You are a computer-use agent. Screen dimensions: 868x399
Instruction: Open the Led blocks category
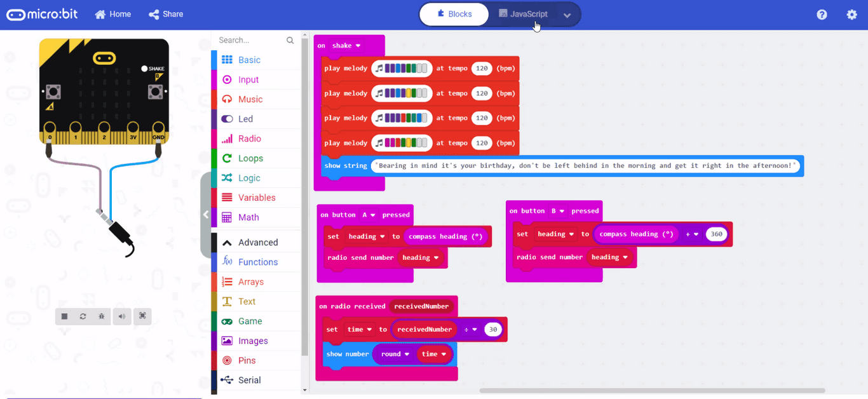[256, 119]
